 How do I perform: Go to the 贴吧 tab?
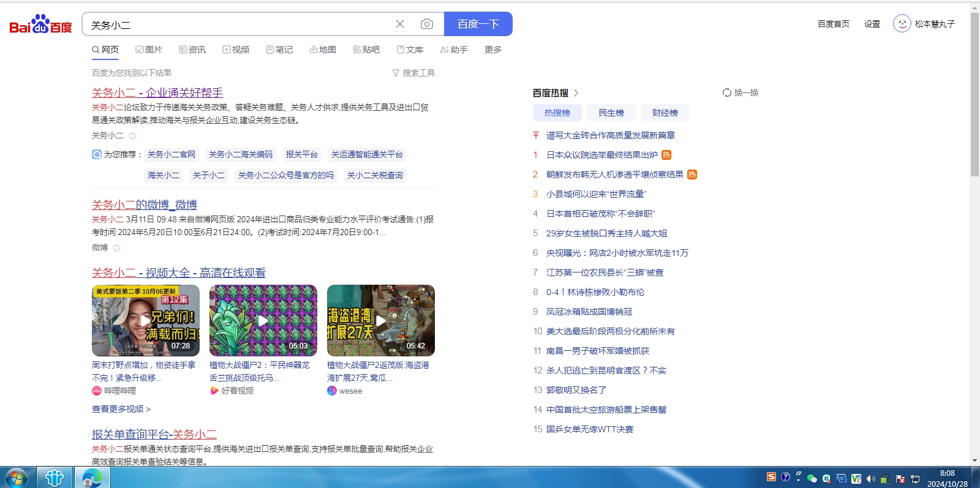coord(366,50)
